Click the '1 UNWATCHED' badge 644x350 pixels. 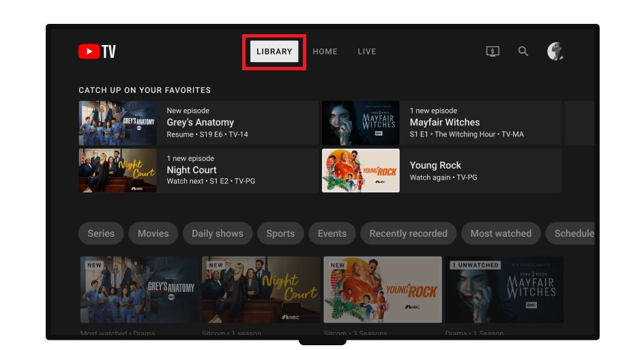click(x=475, y=265)
